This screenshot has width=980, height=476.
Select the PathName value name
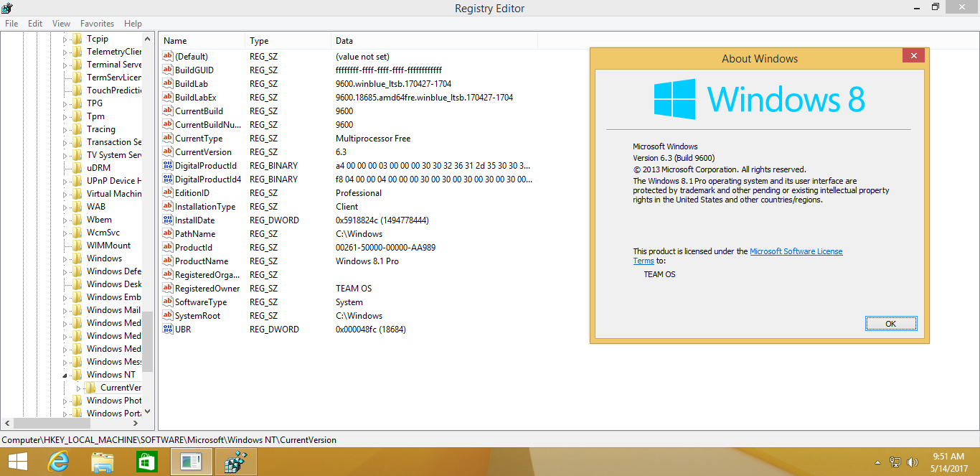click(x=195, y=234)
